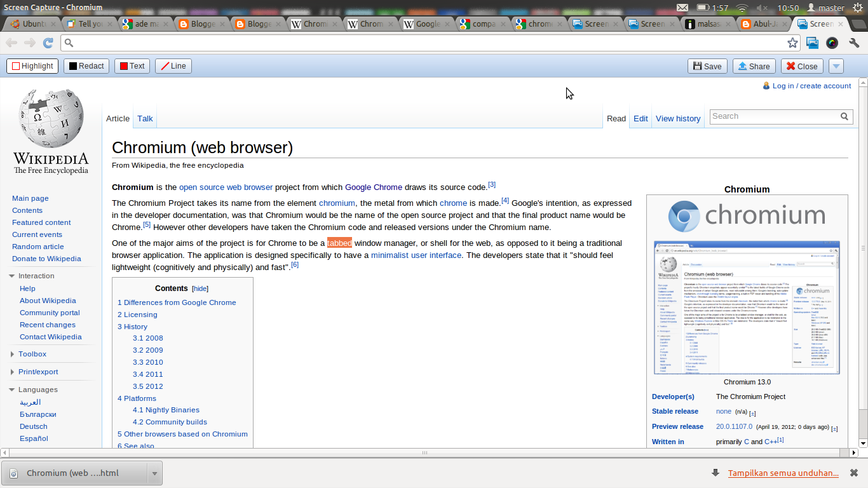Click the bookmark star icon

point(792,43)
